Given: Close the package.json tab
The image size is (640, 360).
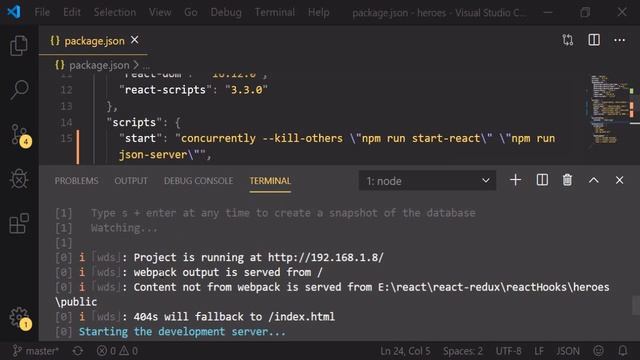Looking at the screenshot, I should pos(134,40).
